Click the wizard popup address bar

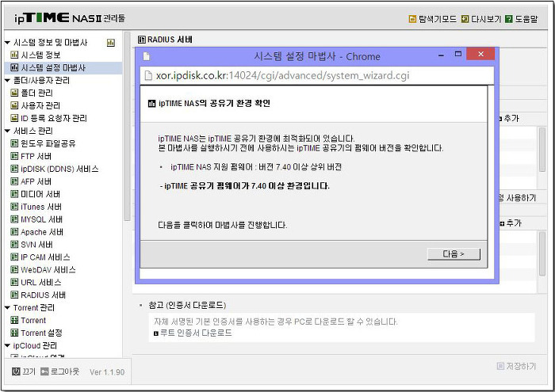(x=317, y=75)
